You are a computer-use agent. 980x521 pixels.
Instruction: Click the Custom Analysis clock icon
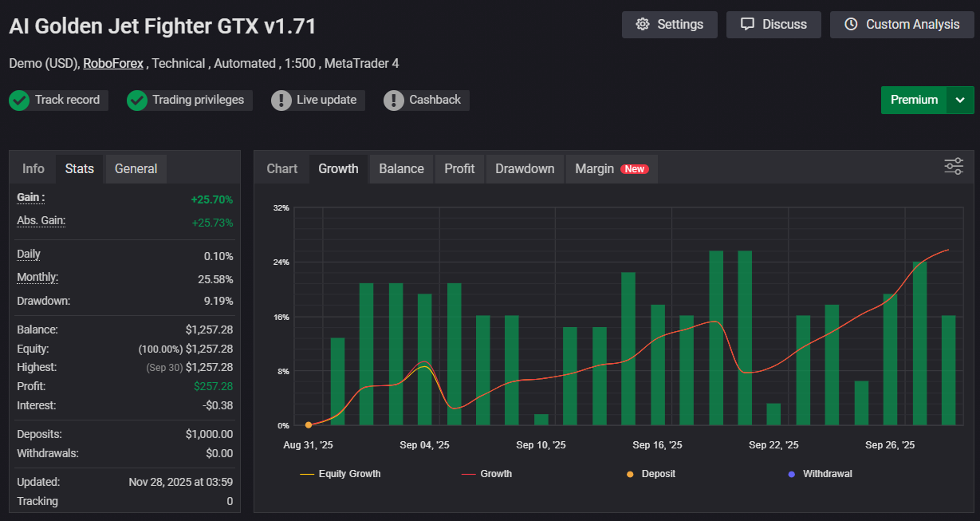point(851,25)
